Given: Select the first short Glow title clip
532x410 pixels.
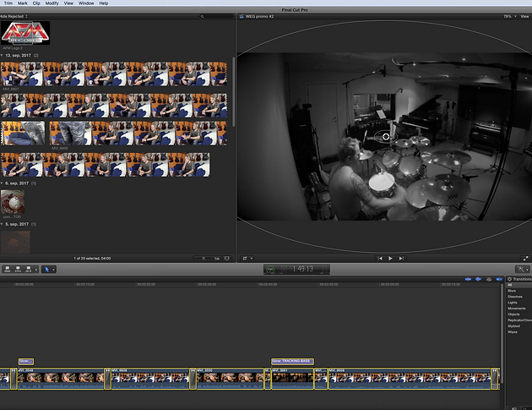Looking at the screenshot, I should pyautogui.click(x=26, y=362).
